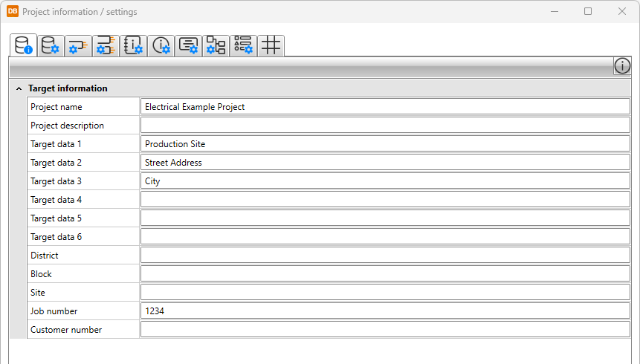Focus the District input field
The image size is (640, 364).
384,256
